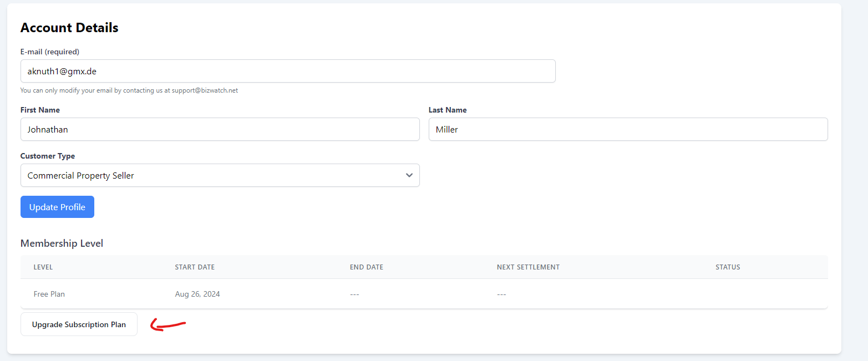Click into the First Name field

[220, 129]
